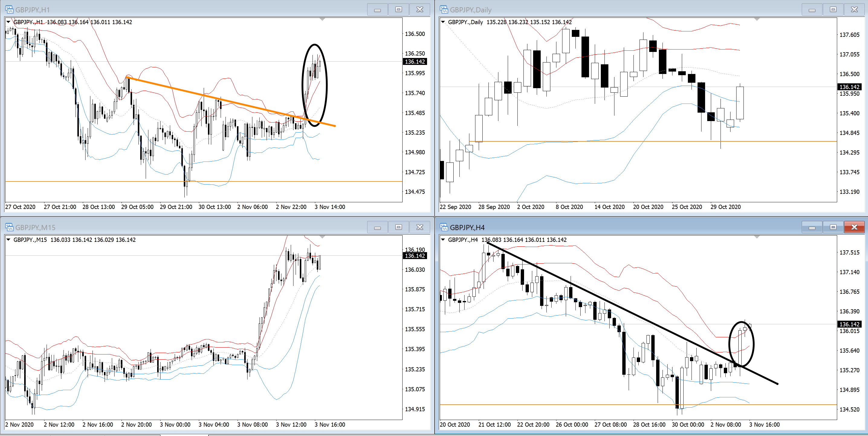Viewport: 868px width, 436px height.
Task: Expand the triangle beside GBPJPY,M15 label
Action: [x=8, y=239]
